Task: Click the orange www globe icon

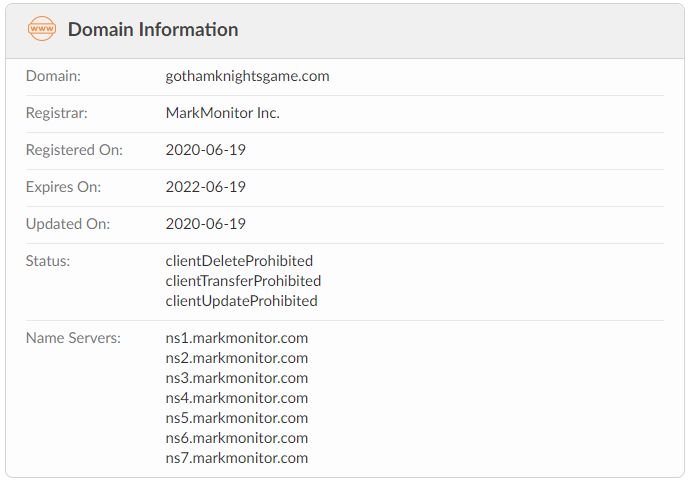Action: pyautogui.click(x=43, y=30)
